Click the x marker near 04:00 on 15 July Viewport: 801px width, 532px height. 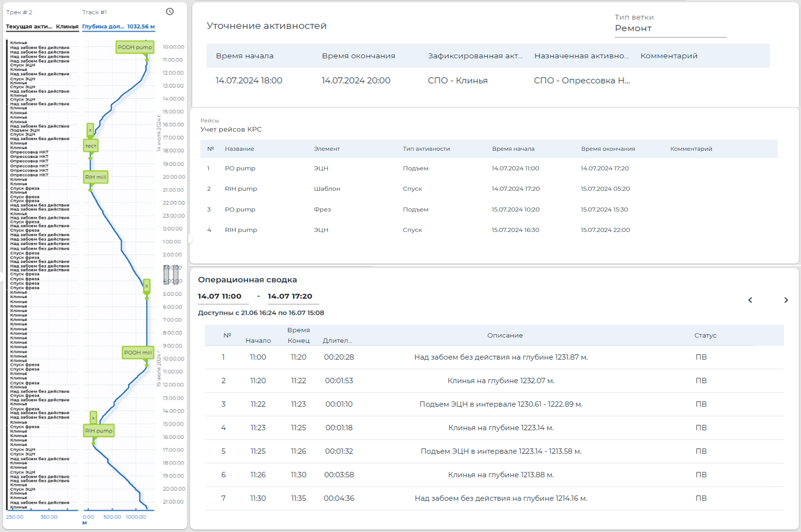click(x=147, y=286)
